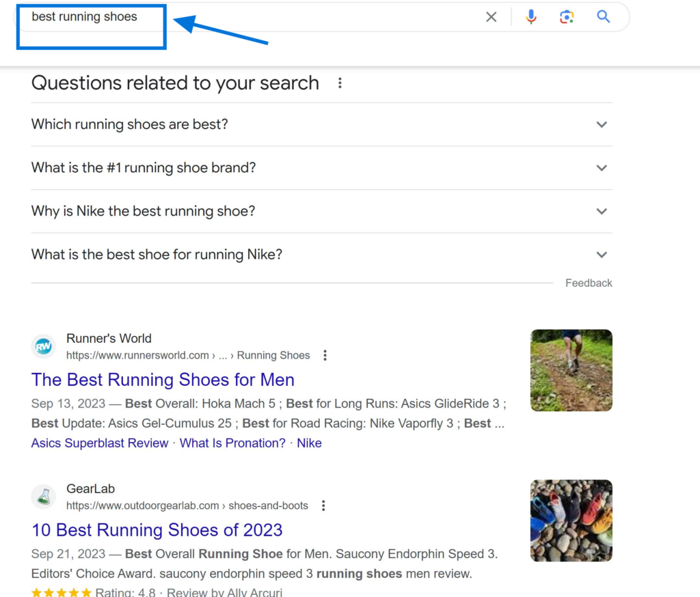Screen dimensions: 700x597
Task: Expand 'Why is Nike the best running shoe?'
Action: (602, 211)
